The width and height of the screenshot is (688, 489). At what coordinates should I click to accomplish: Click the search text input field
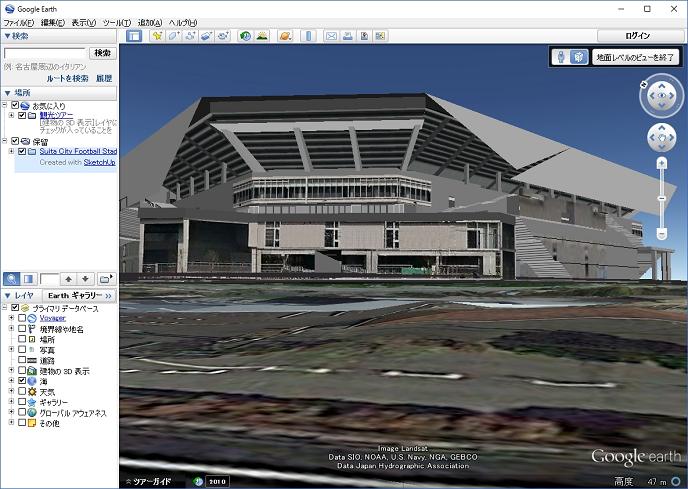(x=45, y=52)
